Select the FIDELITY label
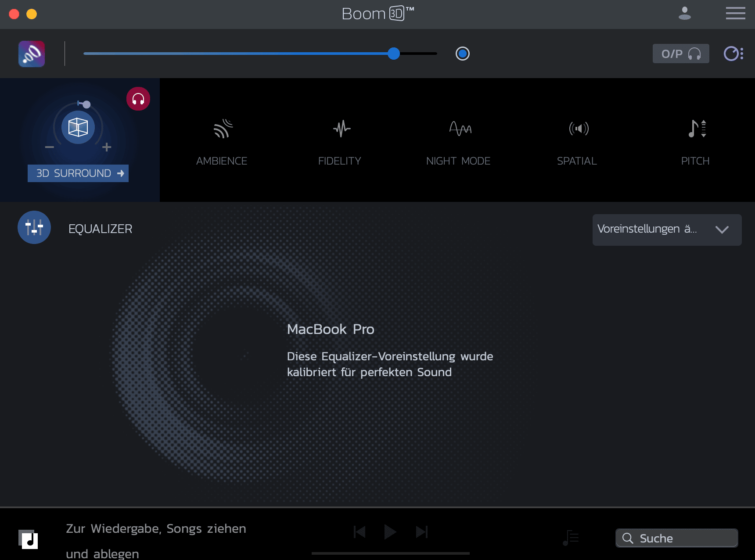The height and width of the screenshot is (560, 755). 340,161
